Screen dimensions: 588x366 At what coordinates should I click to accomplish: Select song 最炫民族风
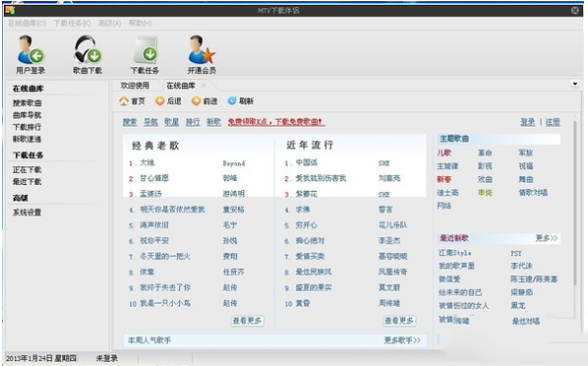(x=313, y=272)
